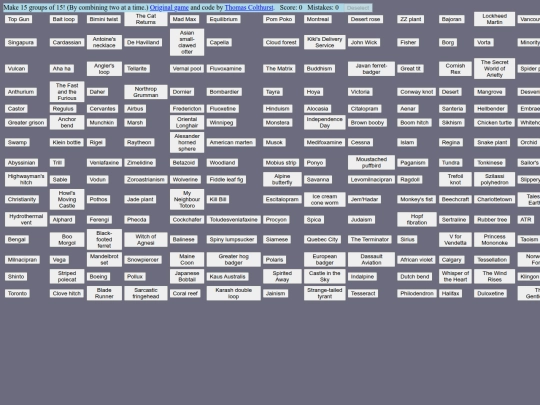Image resolution: width=540 pixels, height=405 pixels.
Task: Choose the ZZ plant tile
Action: 411,19
